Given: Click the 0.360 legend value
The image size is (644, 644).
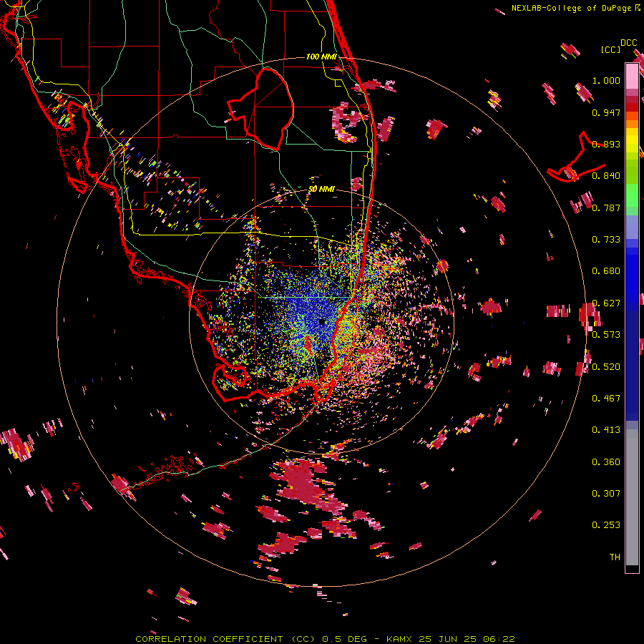Looking at the screenshot, I should pos(606,462).
